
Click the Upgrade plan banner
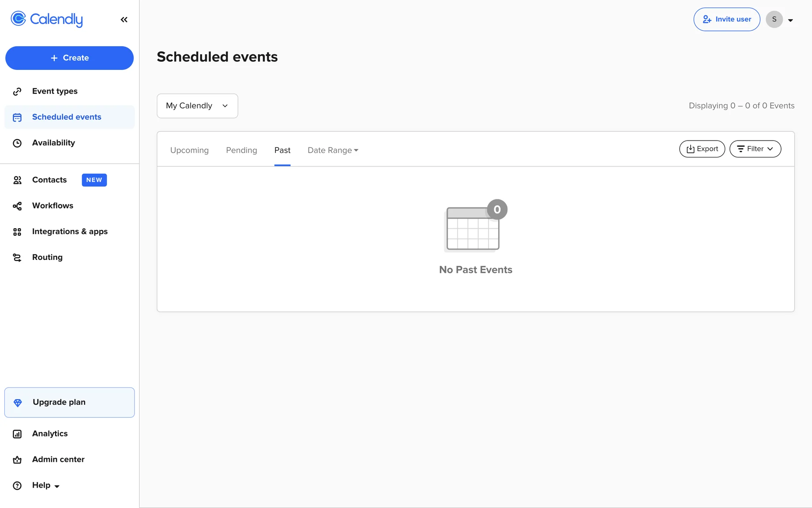69,403
